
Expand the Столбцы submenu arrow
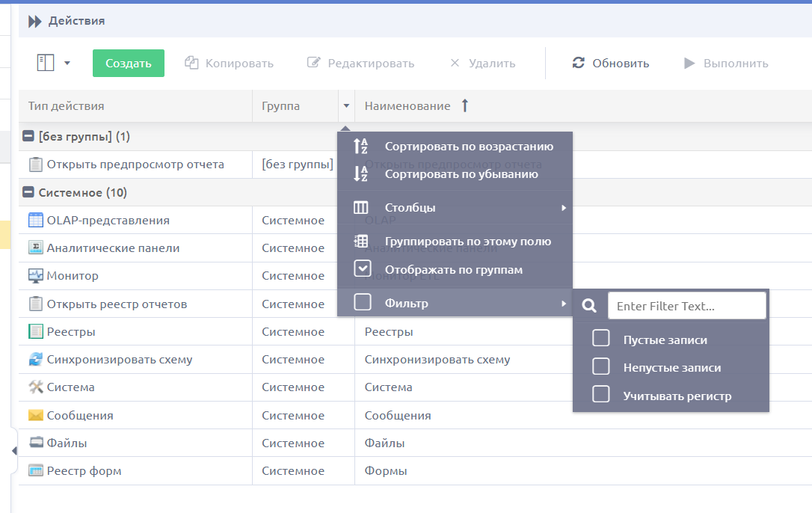coord(564,208)
